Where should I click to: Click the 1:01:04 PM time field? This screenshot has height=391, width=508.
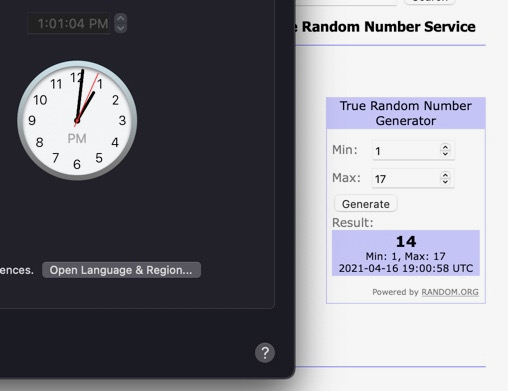coord(69,23)
